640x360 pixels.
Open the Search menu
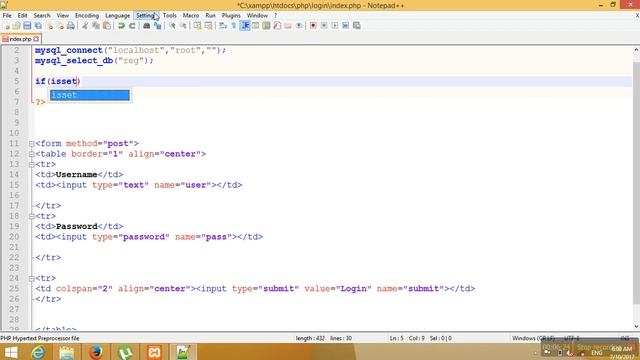point(42,16)
